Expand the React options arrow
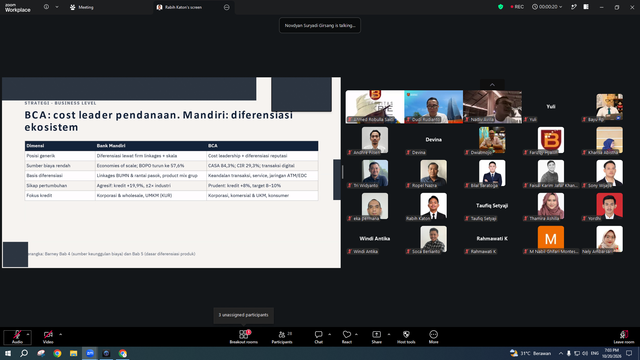Image resolution: width=640 pixels, height=360 pixels. pyautogui.click(x=356, y=334)
